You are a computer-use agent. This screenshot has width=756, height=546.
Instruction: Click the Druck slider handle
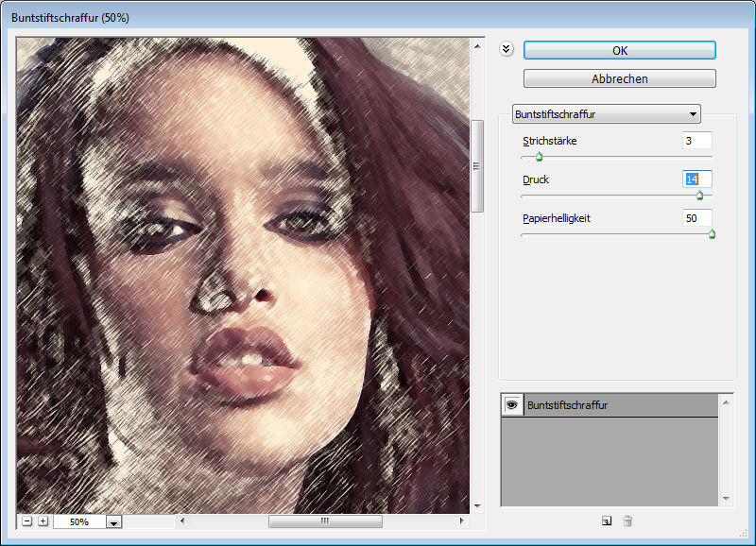click(699, 195)
